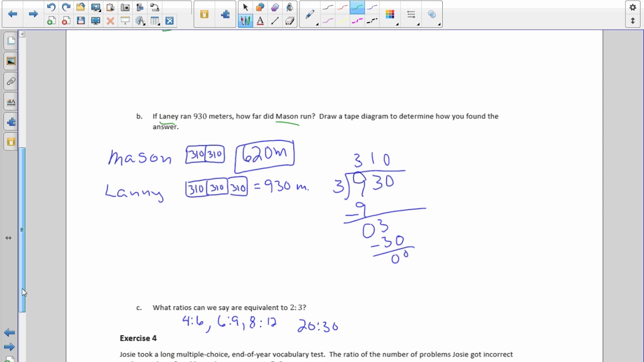Select the Eraser tool

coord(290,21)
